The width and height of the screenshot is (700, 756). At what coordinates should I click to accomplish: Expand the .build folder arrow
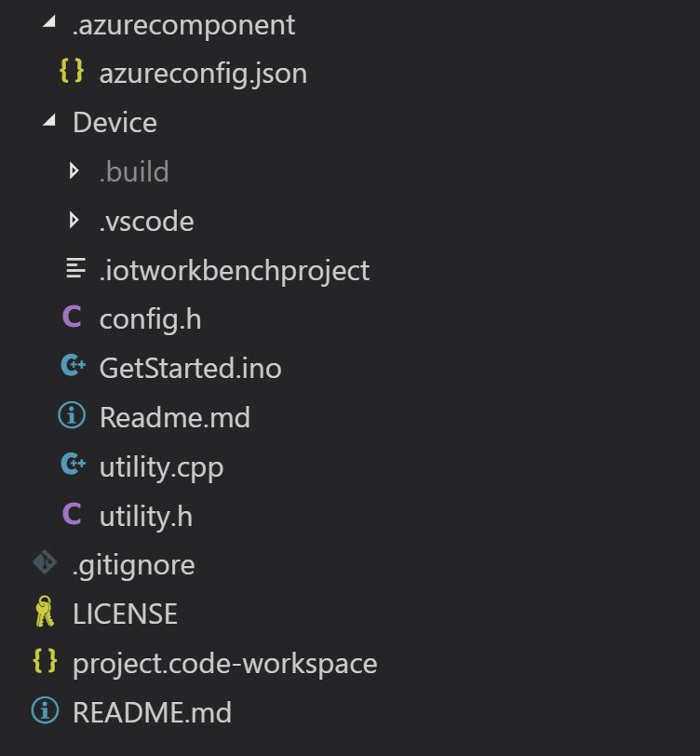(74, 170)
